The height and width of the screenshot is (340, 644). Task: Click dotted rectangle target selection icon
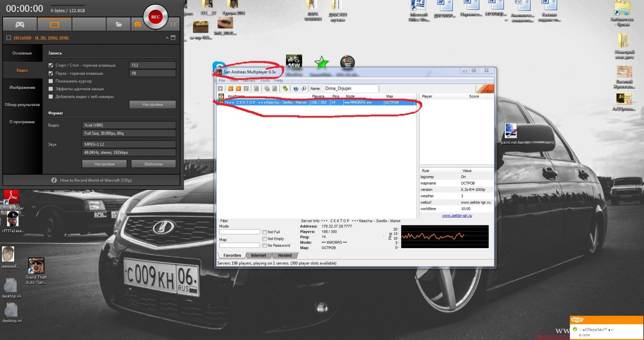tap(9, 38)
